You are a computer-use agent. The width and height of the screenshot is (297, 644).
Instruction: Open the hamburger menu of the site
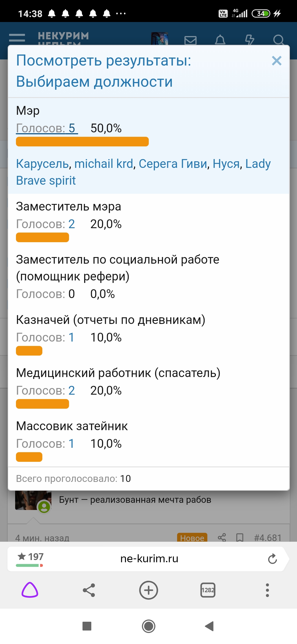tap(18, 38)
